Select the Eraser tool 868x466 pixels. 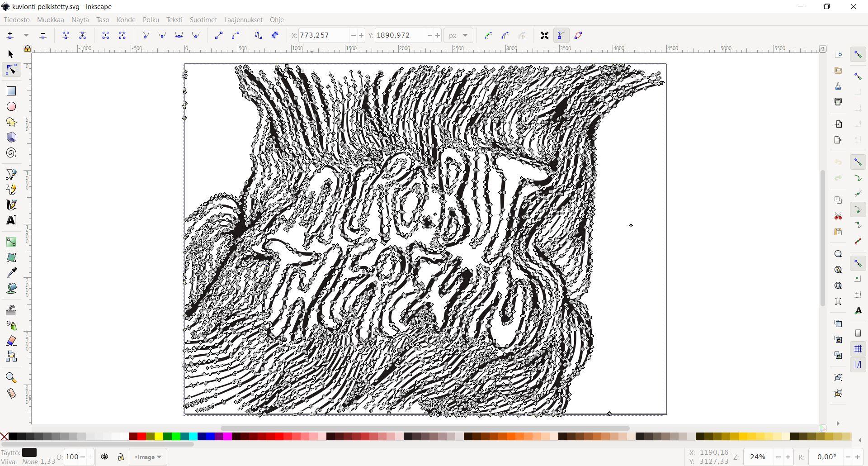click(x=11, y=341)
